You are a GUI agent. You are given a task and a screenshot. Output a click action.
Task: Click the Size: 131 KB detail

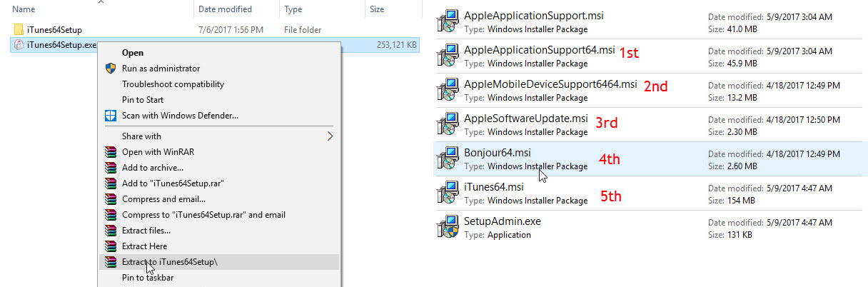[x=731, y=235]
